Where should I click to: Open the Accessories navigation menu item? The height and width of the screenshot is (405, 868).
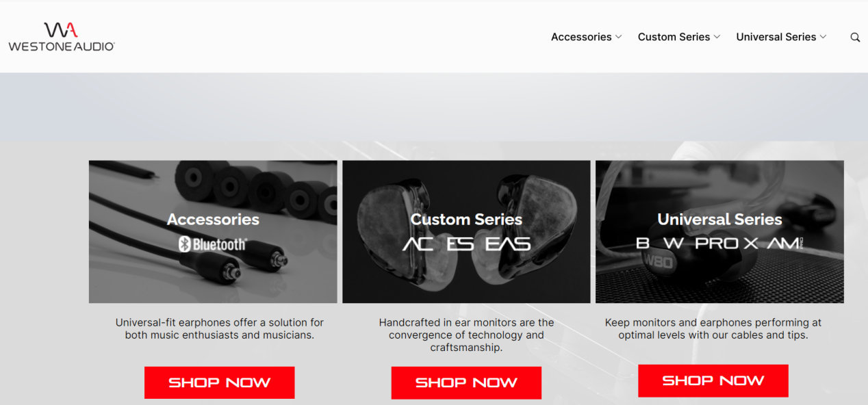pos(581,37)
